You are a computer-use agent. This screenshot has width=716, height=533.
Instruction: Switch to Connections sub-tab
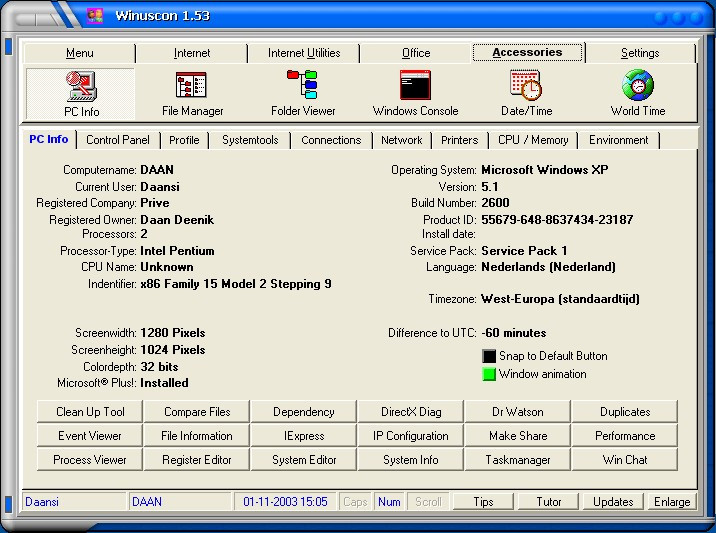coord(331,140)
